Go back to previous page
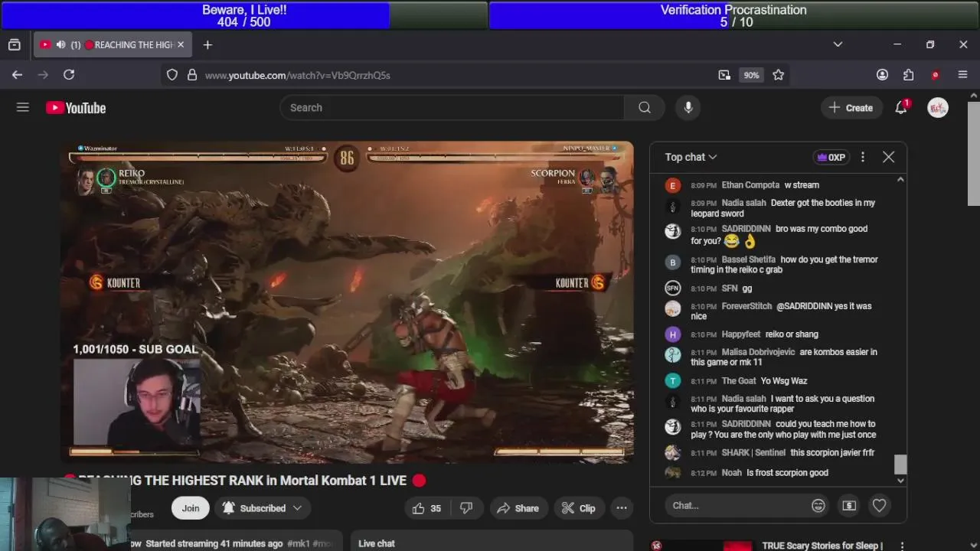 [17, 74]
